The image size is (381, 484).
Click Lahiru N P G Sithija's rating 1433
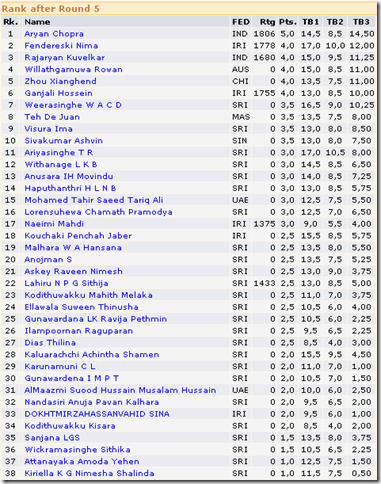point(264,283)
